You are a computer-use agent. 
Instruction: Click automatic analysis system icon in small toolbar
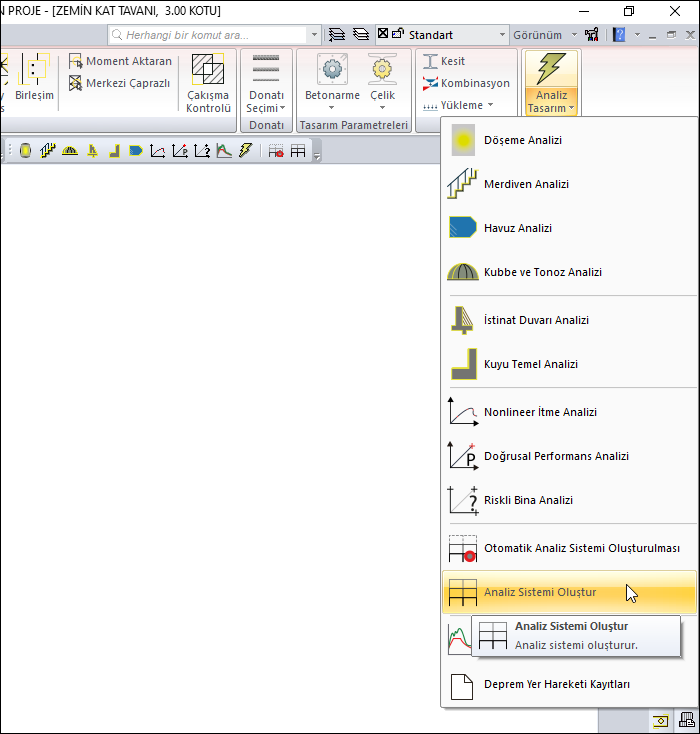tap(276, 151)
